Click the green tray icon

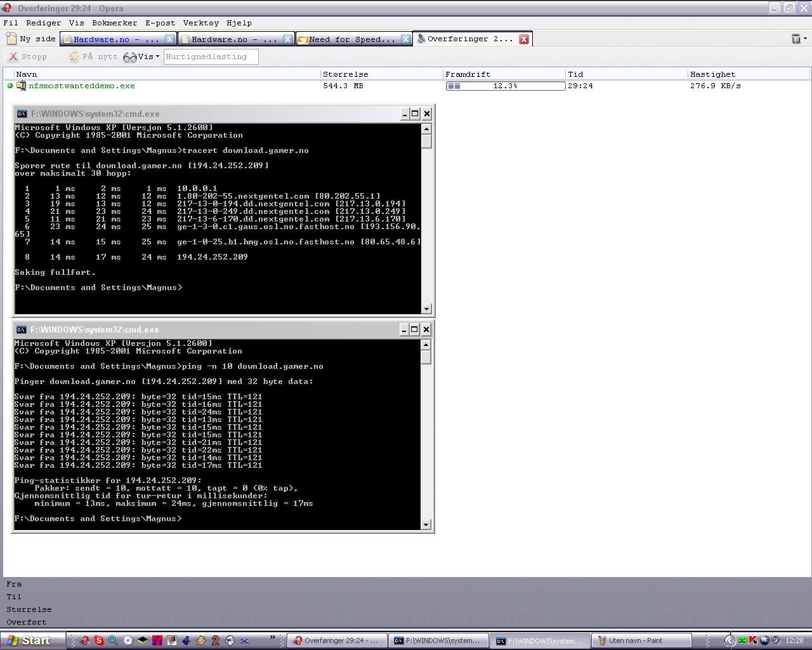pyautogui.click(x=742, y=640)
